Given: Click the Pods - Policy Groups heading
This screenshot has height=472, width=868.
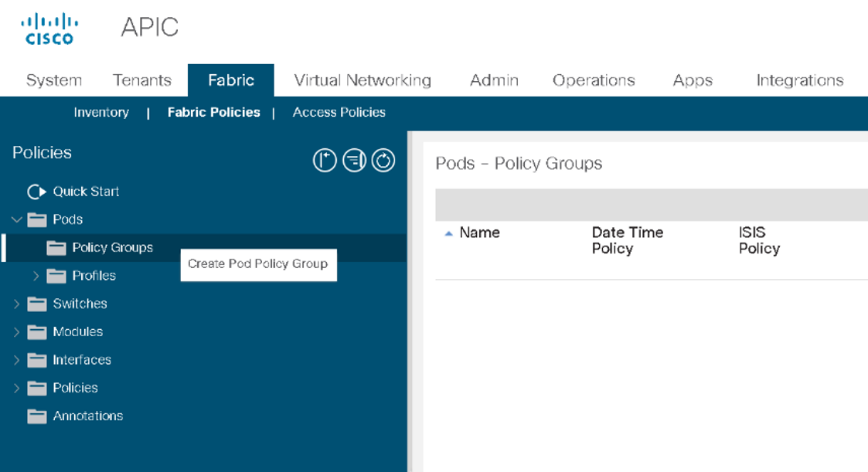Looking at the screenshot, I should [519, 164].
